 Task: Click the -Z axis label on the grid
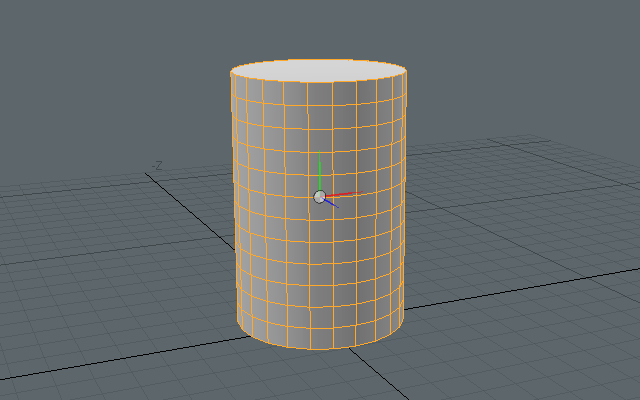pyautogui.click(x=156, y=166)
